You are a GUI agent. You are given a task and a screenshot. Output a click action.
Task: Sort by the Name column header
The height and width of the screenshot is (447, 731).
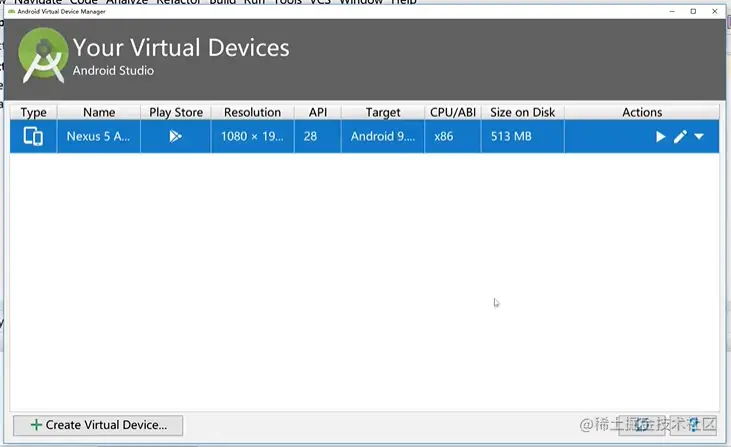pos(99,112)
